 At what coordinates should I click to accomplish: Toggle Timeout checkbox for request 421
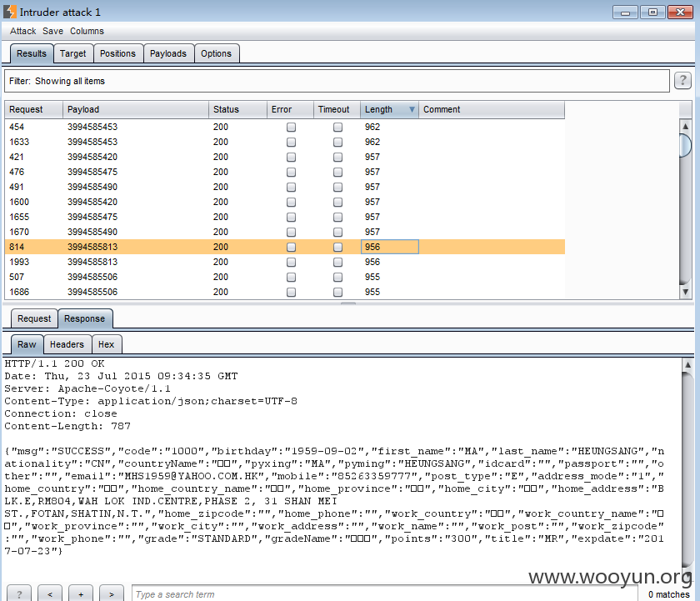tap(338, 158)
